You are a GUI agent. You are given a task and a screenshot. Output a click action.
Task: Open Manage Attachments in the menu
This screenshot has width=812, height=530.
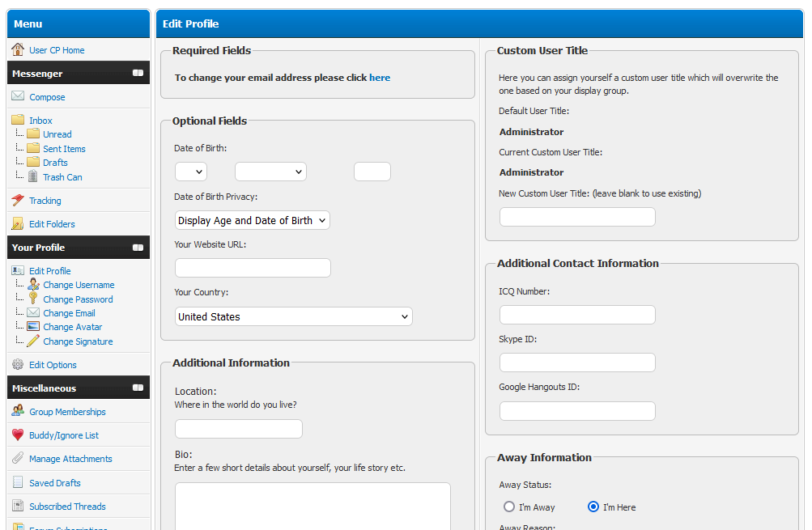[70, 458]
